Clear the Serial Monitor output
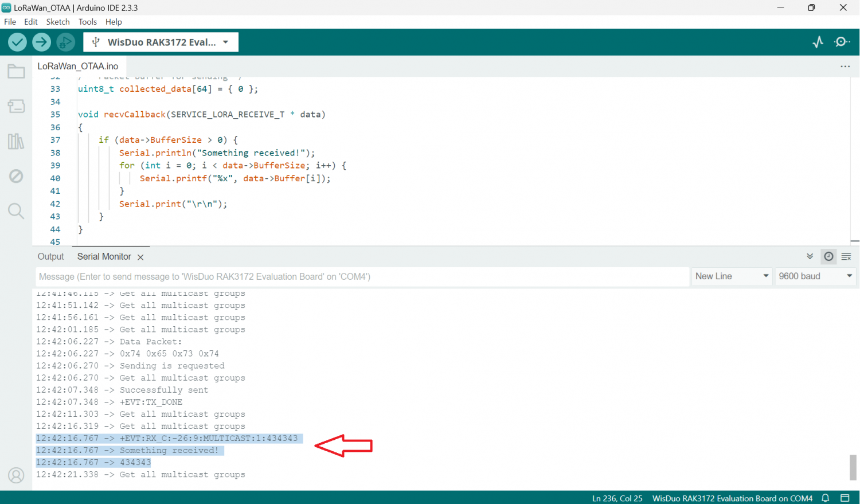The width and height of the screenshot is (860, 504). (846, 256)
